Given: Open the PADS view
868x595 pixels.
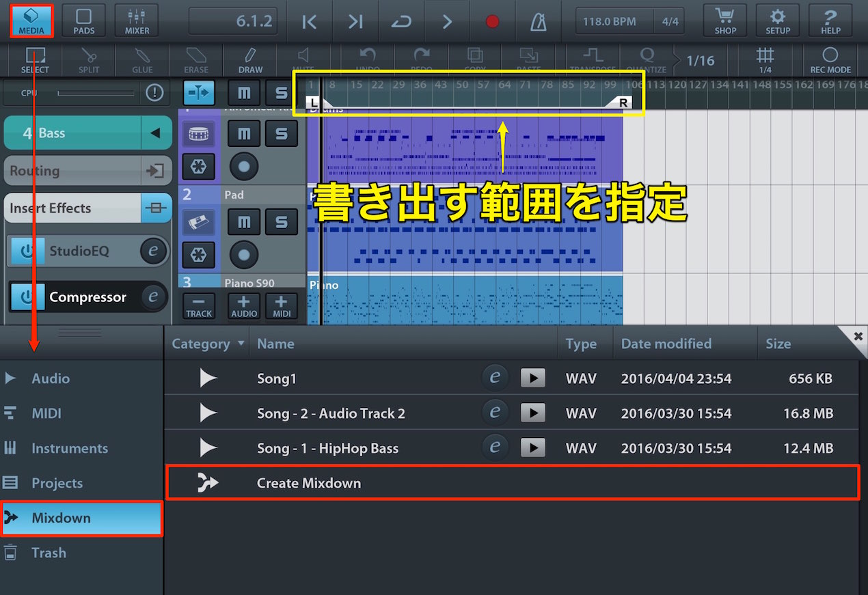Looking at the screenshot, I should 83,20.
